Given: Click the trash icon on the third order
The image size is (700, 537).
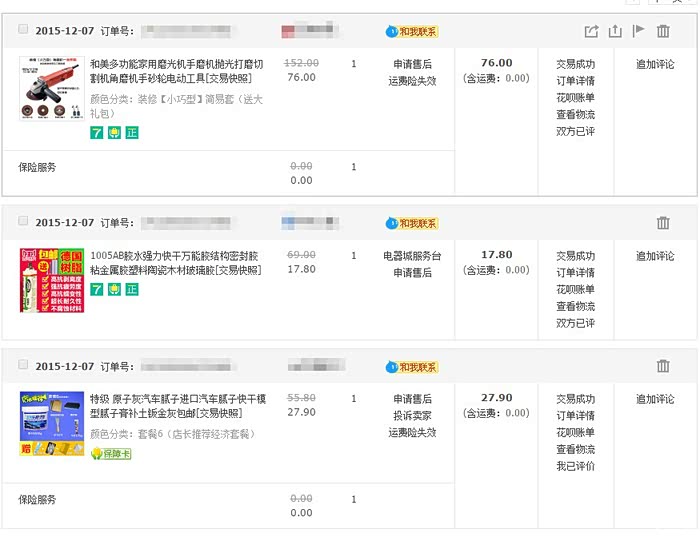Looking at the screenshot, I should [x=663, y=366].
